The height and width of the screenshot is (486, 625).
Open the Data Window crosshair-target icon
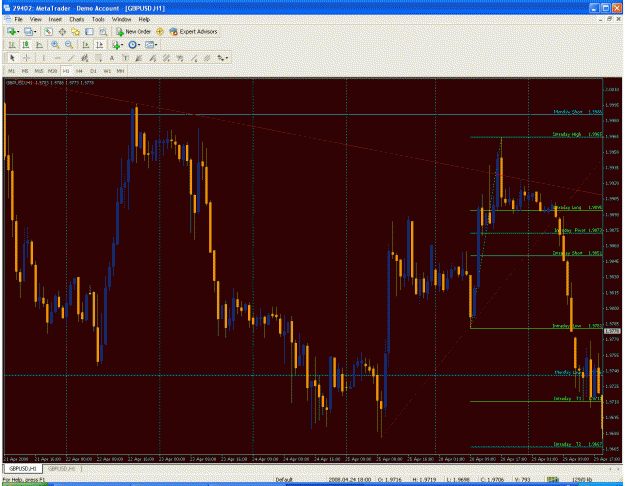[x=62, y=31]
